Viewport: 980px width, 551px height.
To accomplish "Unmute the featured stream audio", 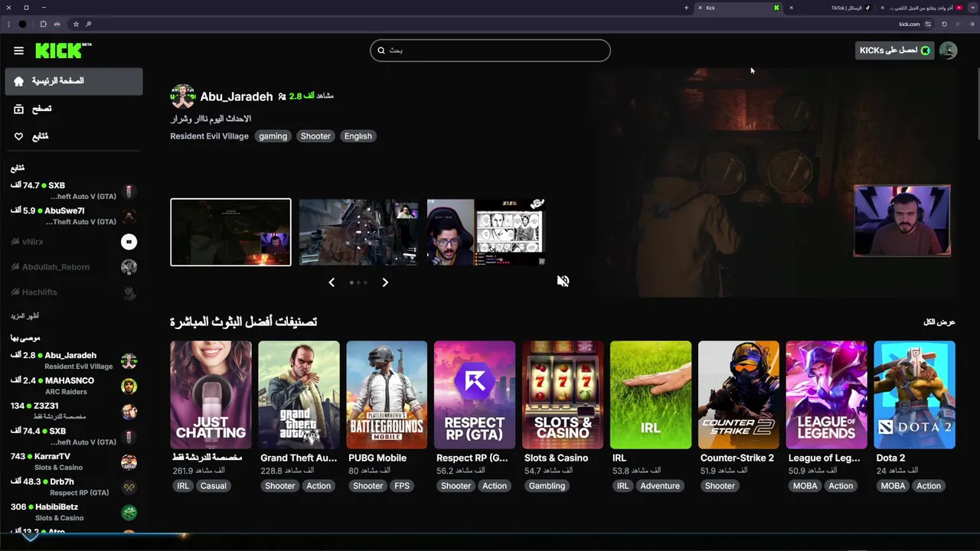I will pyautogui.click(x=563, y=281).
